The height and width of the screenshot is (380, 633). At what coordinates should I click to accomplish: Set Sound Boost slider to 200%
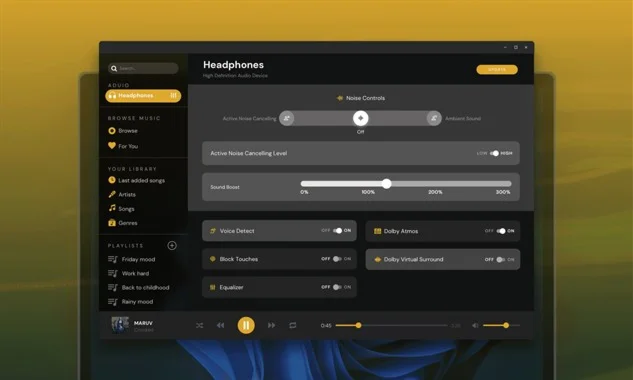pos(435,184)
